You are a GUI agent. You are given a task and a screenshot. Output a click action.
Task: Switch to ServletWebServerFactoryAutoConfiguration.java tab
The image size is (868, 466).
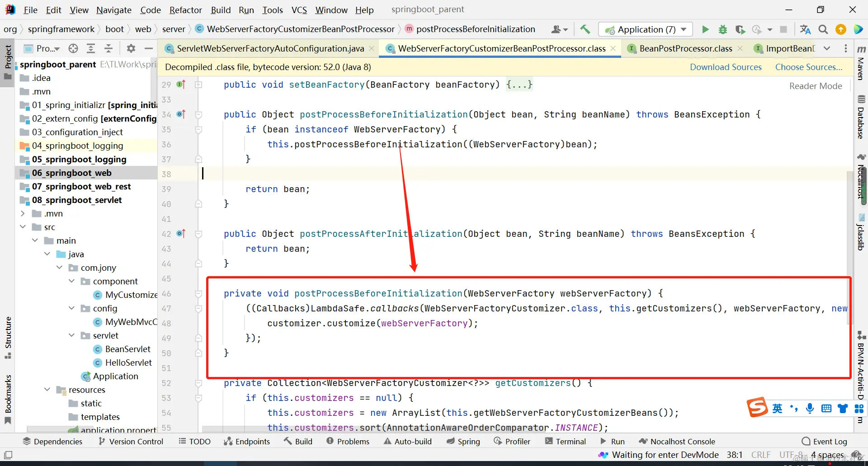tap(270, 48)
